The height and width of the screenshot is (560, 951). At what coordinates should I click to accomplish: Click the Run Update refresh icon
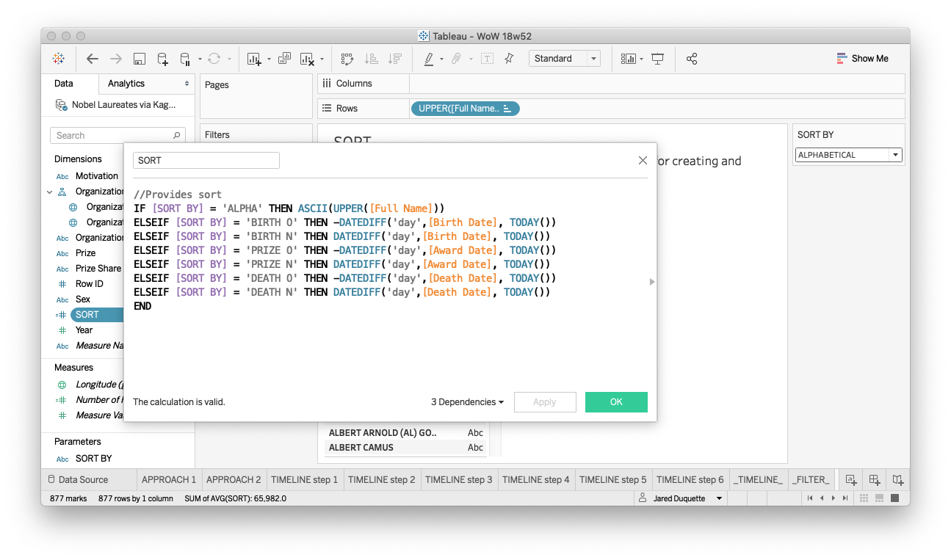coord(214,59)
